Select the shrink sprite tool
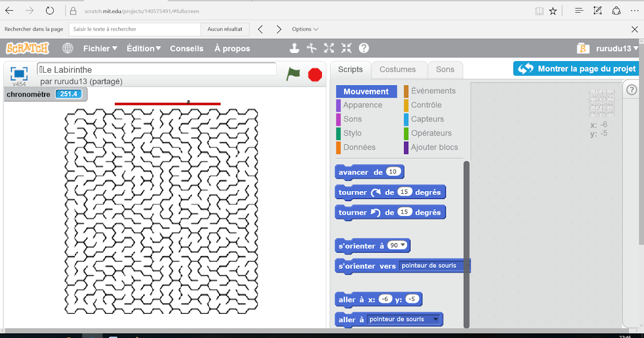Viewport: 644px width, 338px height. pos(346,48)
